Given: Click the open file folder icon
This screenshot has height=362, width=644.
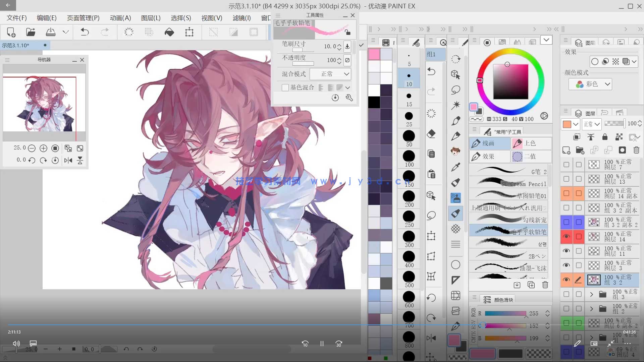Looking at the screenshot, I should coord(31,32).
